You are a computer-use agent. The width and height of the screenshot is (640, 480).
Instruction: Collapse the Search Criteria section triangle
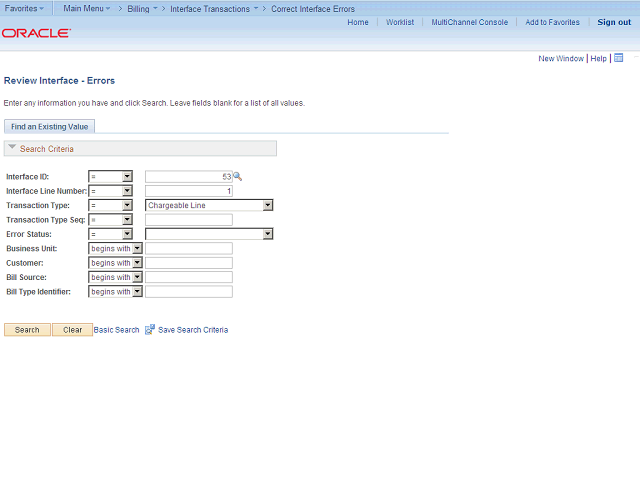pos(12,147)
